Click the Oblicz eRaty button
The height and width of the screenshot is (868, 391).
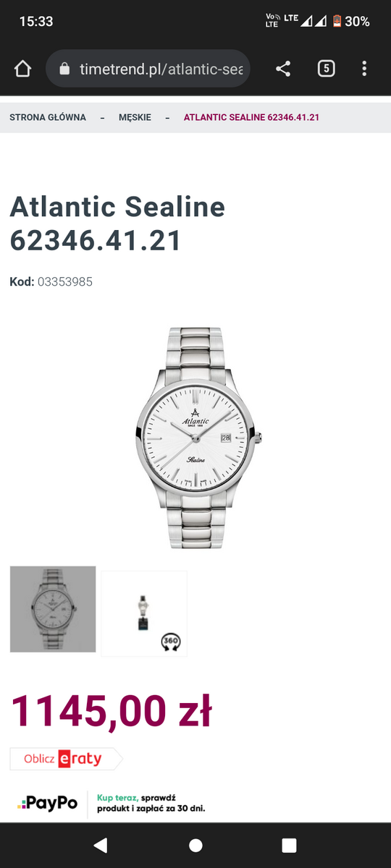click(65, 759)
